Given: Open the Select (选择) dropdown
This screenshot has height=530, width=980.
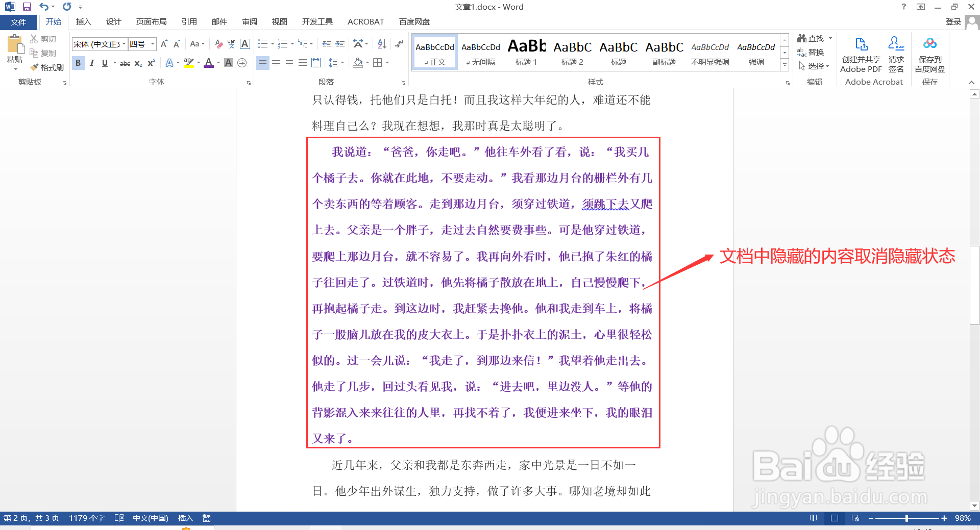Looking at the screenshot, I should (x=815, y=66).
